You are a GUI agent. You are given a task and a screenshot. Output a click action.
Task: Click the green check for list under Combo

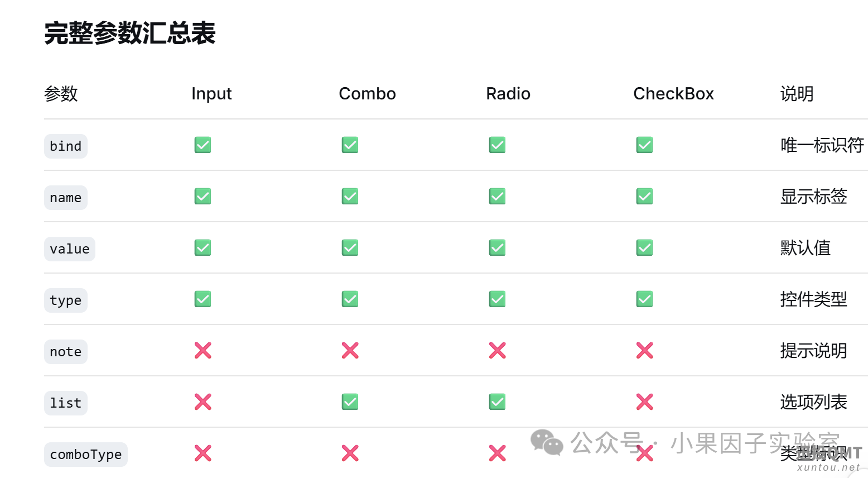[x=350, y=402]
